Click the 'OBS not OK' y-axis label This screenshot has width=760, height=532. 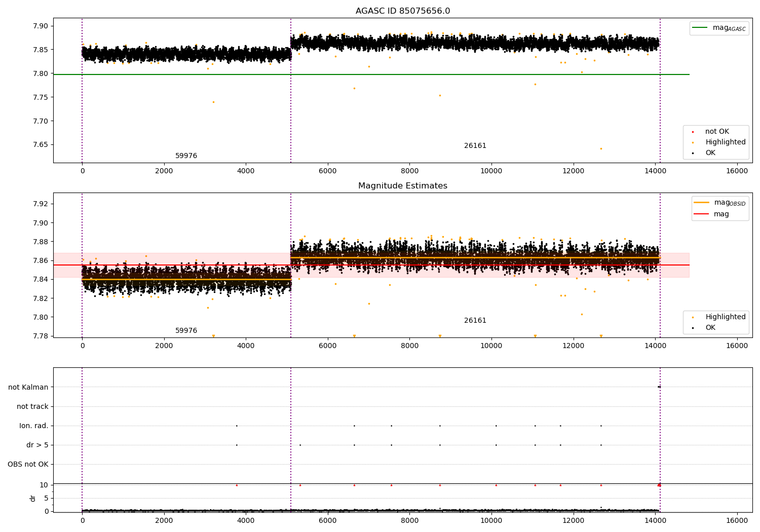click(28, 464)
